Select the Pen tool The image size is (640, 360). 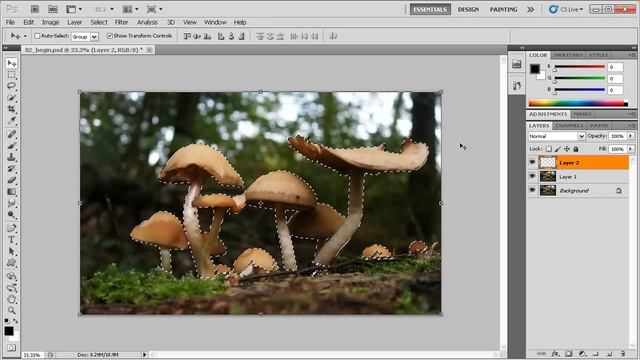click(11, 228)
